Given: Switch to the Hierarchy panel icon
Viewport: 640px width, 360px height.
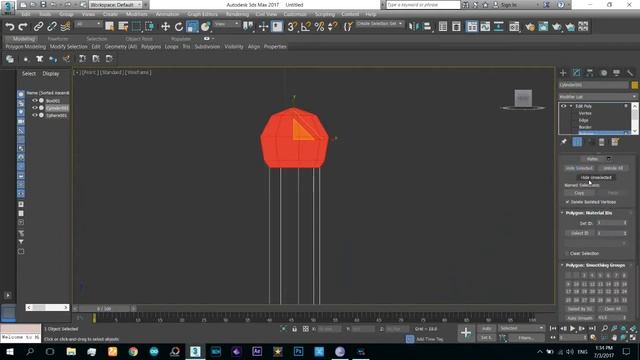Looking at the screenshot, I should (590, 73).
